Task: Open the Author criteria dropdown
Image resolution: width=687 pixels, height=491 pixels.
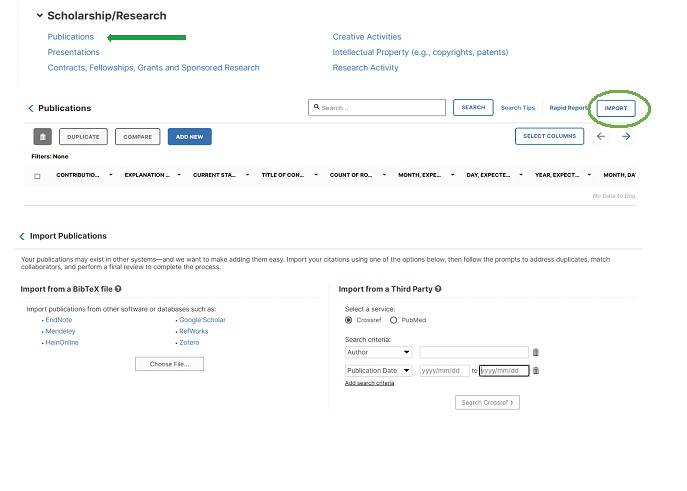Action: (378, 352)
